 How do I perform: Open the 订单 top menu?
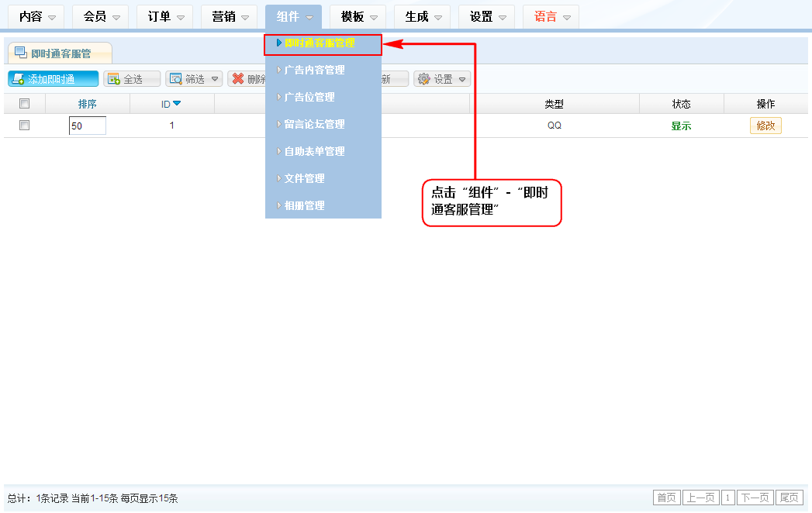pos(164,16)
